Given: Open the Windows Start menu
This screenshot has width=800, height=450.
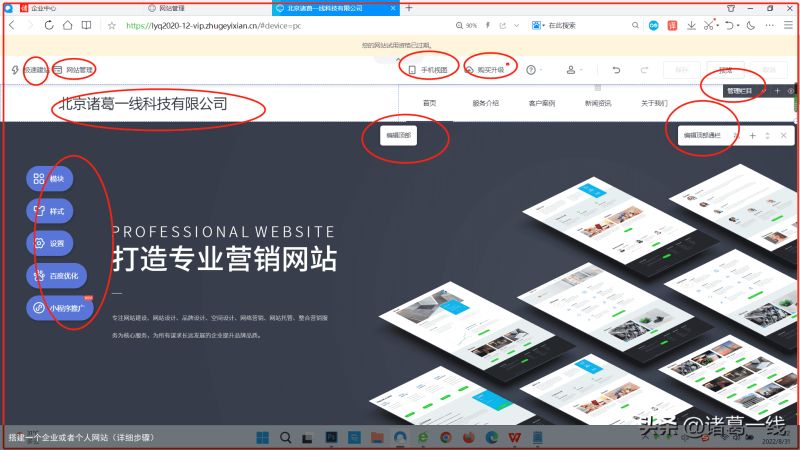Looking at the screenshot, I should [x=263, y=437].
